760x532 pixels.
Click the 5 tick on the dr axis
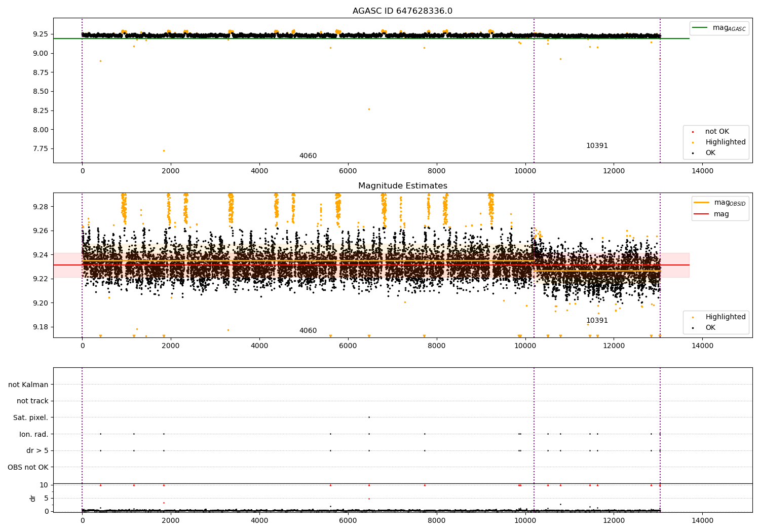pos(47,498)
